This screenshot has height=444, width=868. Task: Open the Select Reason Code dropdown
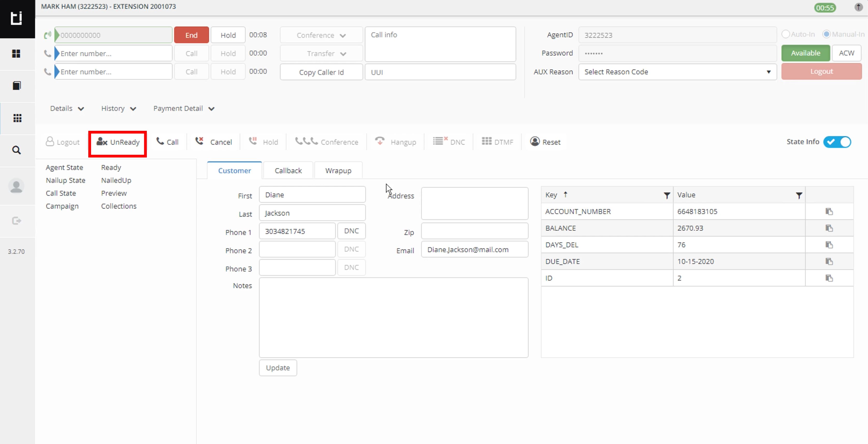(x=677, y=72)
